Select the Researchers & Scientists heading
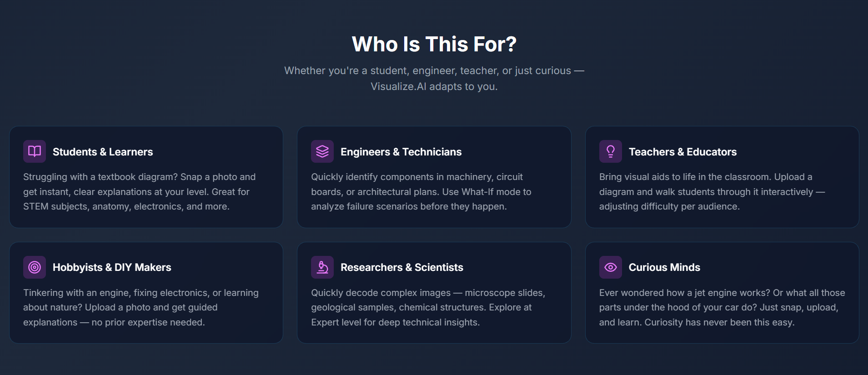Image resolution: width=868 pixels, height=375 pixels. point(402,267)
